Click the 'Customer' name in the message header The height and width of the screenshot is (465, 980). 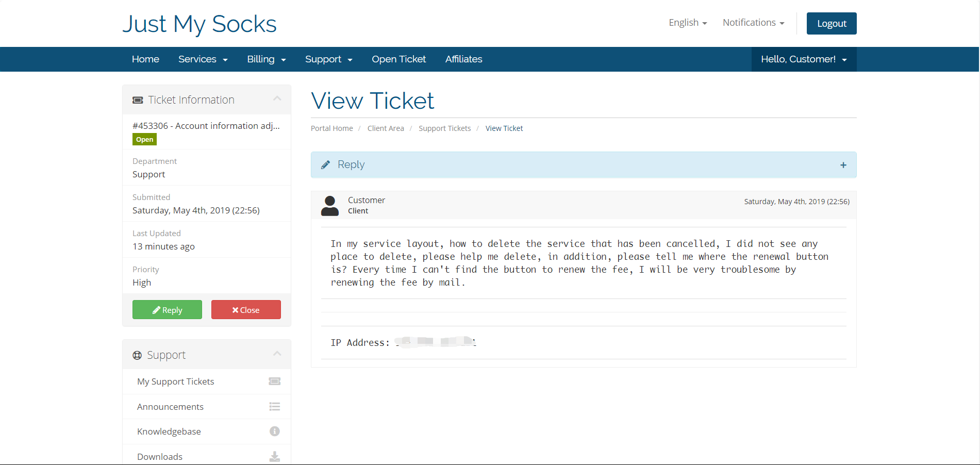click(367, 200)
